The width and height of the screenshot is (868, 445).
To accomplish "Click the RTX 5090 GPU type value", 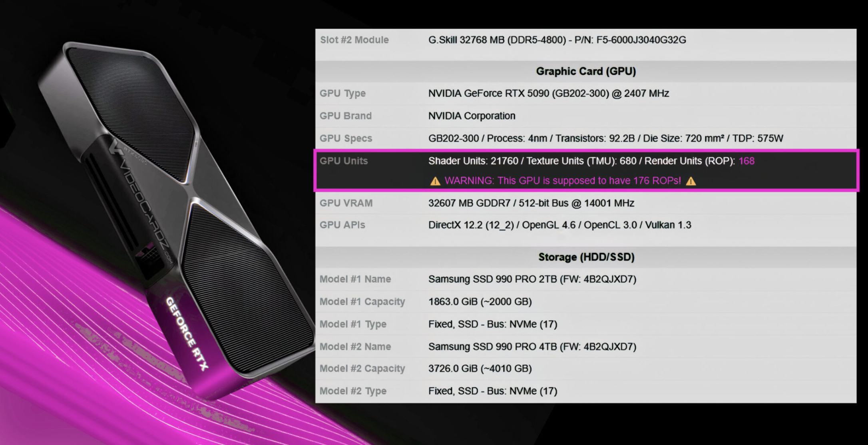I will click(548, 94).
